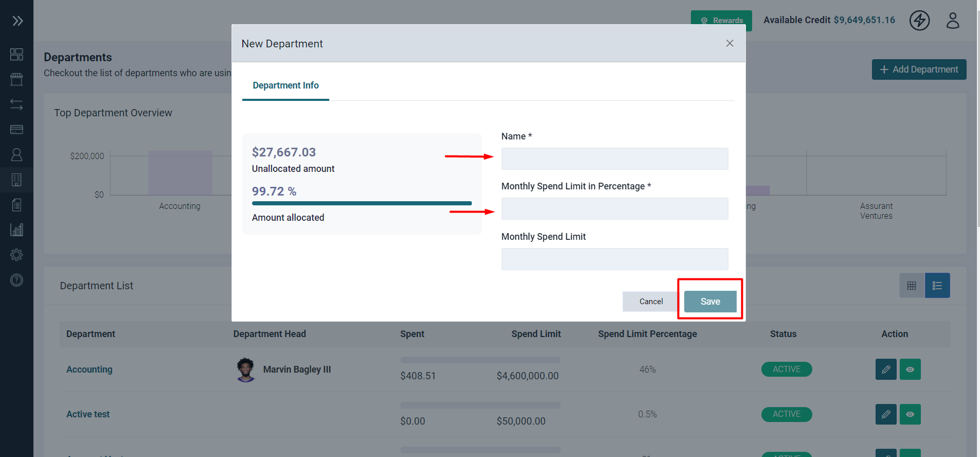980x457 pixels.
Task: Click the Spend Limit column header
Action: [x=536, y=334]
